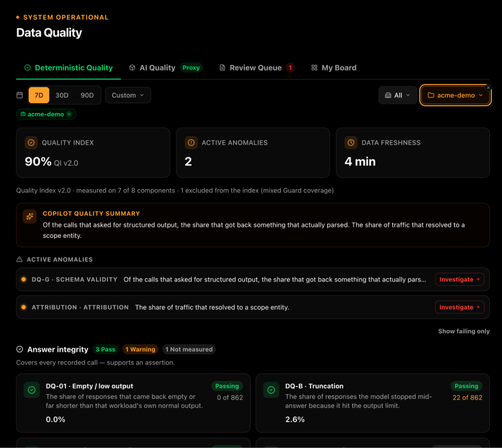Click the DQ-B Truncation Passing badge
Screen dimensions: 502x448
(x=466, y=386)
